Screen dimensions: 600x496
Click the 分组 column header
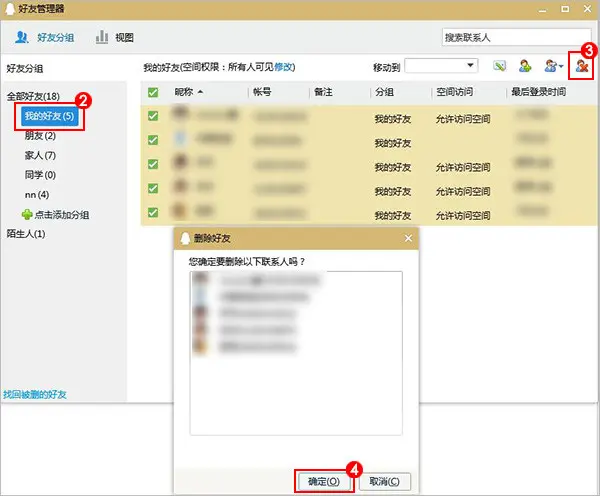pos(384,92)
